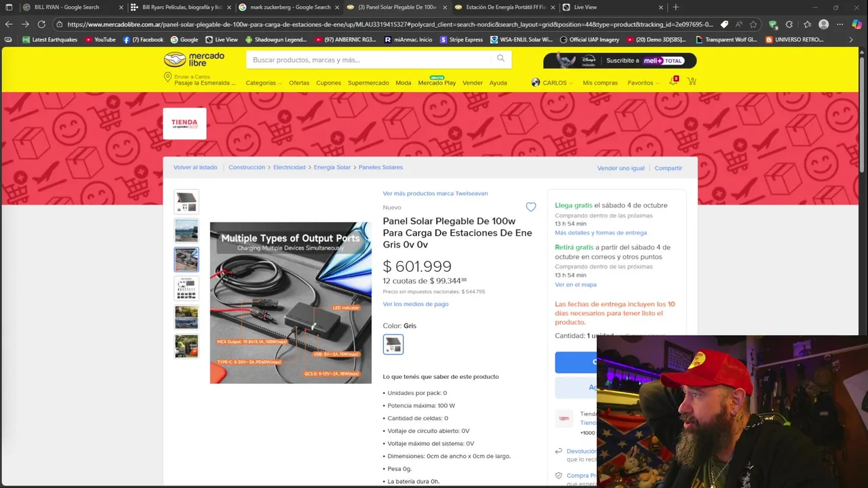
Task: Open browser settings ellipsis menu
Action: click(x=840, y=24)
